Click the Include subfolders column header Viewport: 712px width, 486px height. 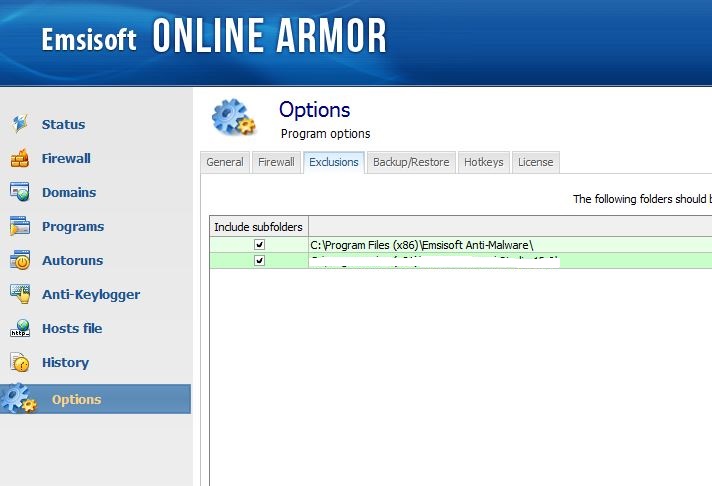pyautogui.click(x=259, y=227)
